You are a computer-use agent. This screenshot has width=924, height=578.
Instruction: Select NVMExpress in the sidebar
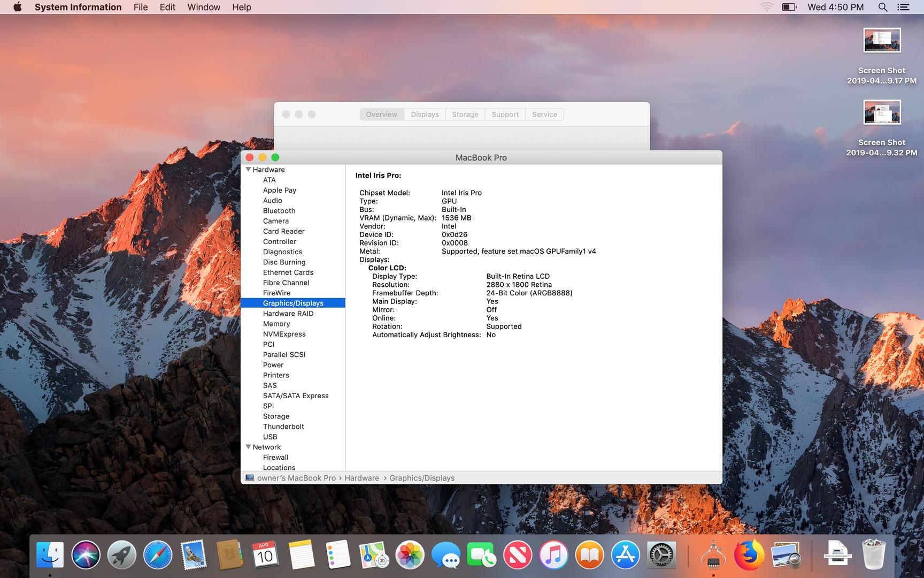[284, 334]
